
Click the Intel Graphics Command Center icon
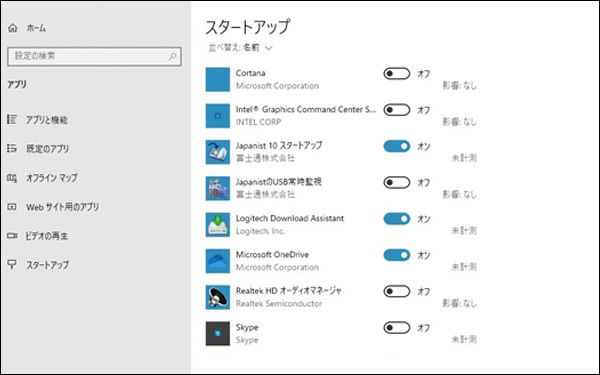[218, 116]
